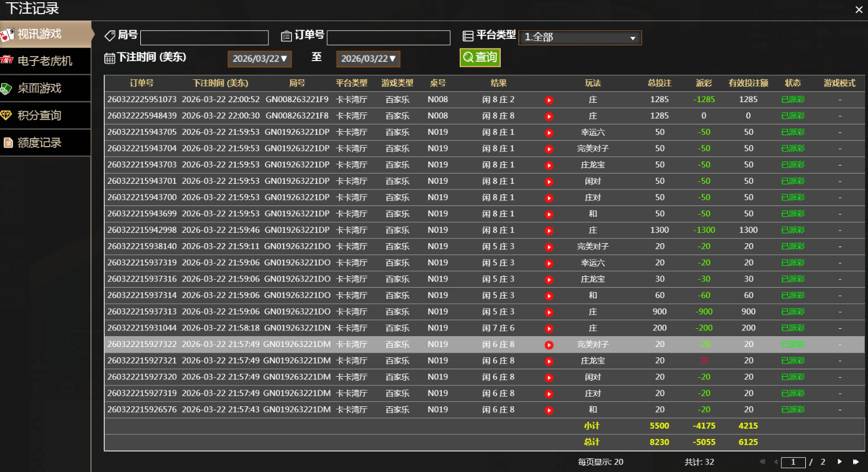Play the video replay for order 260322225951073

549,99
